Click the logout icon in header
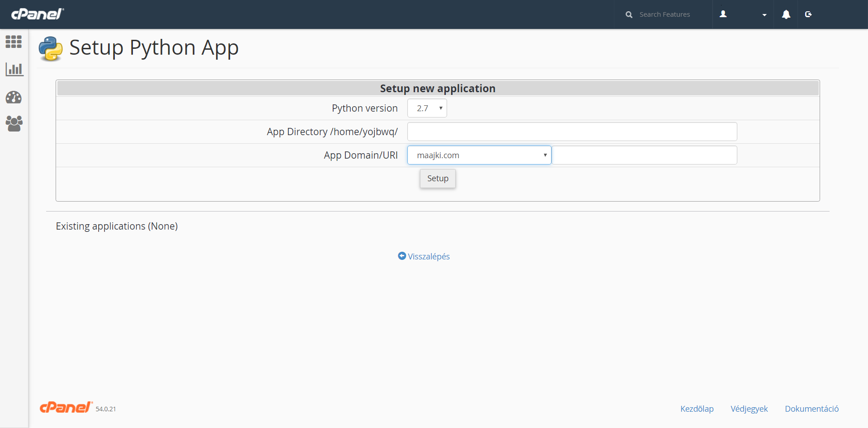Viewport: 868px width, 428px height. click(808, 14)
